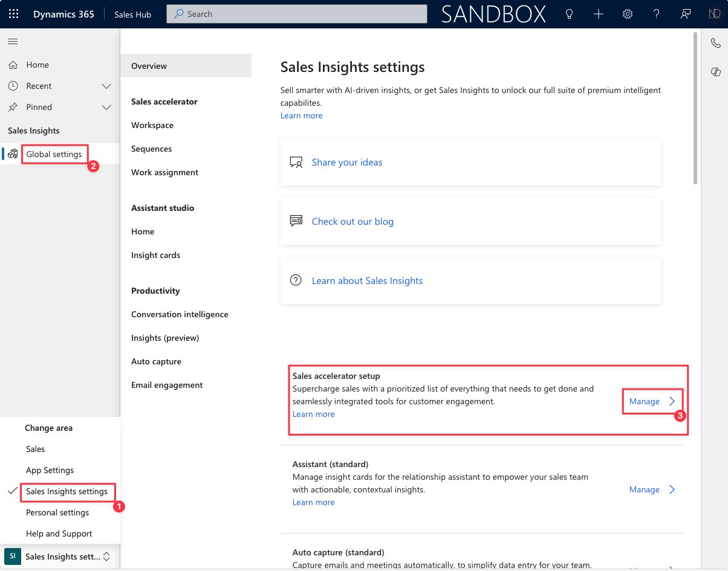
Task: Choose App Settings in Change area menu
Action: [x=50, y=470]
